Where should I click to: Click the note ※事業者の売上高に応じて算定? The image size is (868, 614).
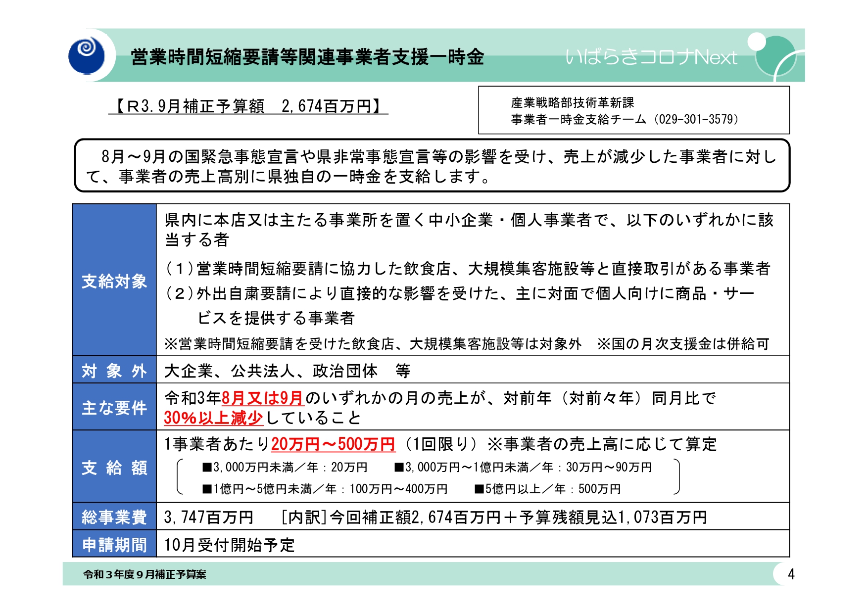[x=602, y=444]
